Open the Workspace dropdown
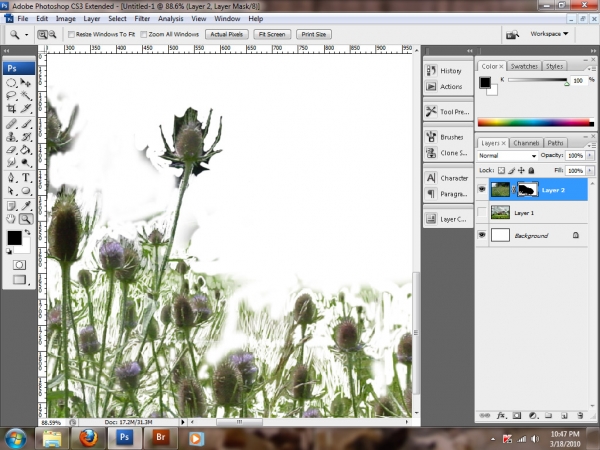The width and height of the screenshot is (600, 450). click(549, 34)
